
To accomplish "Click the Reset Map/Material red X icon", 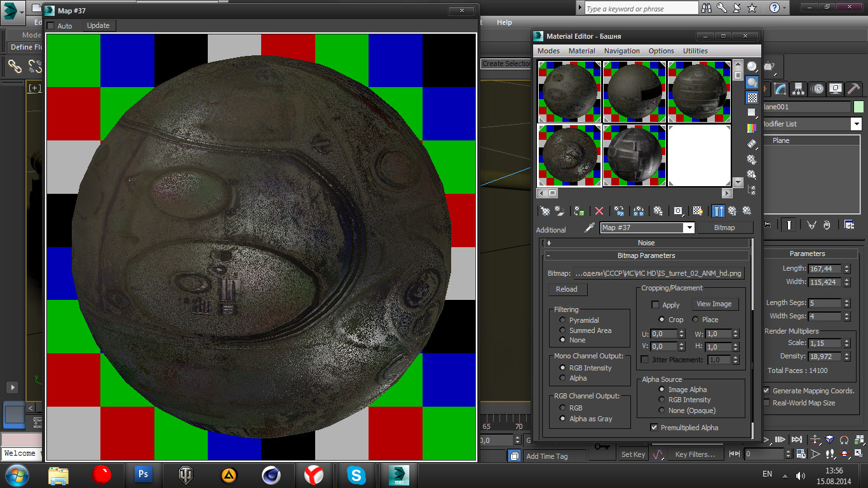I will click(x=599, y=211).
